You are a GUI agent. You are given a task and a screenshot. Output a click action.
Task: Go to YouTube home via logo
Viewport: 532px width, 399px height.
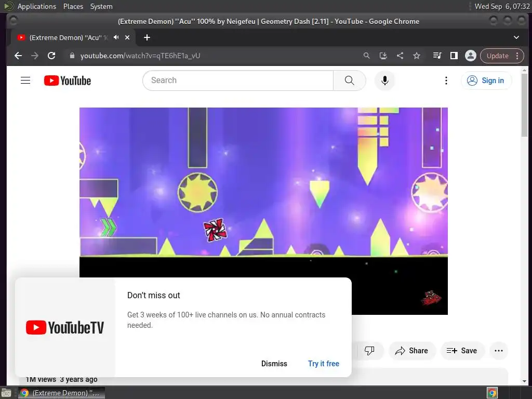pyautogui.click(x=68, y=81)
